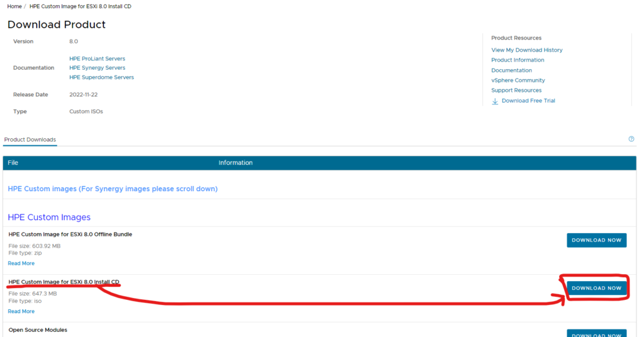This screenshot has width=644, height=337.
Task: Visit the vSphere Community link
Action: pyautogui.click(x=518, y=80)
